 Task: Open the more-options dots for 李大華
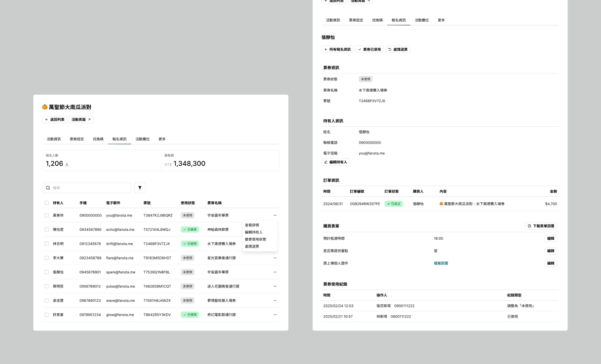point(275,258)
